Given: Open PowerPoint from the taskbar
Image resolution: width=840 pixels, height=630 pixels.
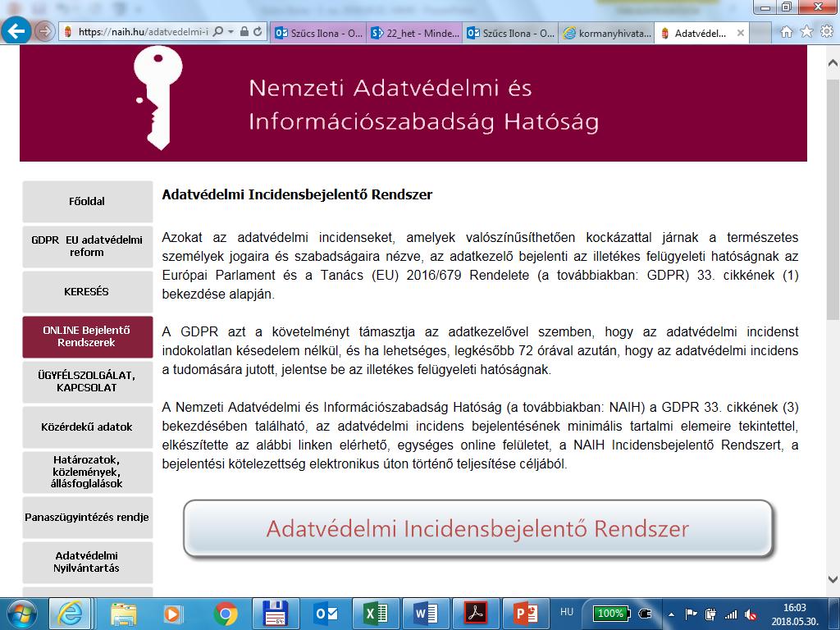Looking at the screenshot, I should (526, 614).
